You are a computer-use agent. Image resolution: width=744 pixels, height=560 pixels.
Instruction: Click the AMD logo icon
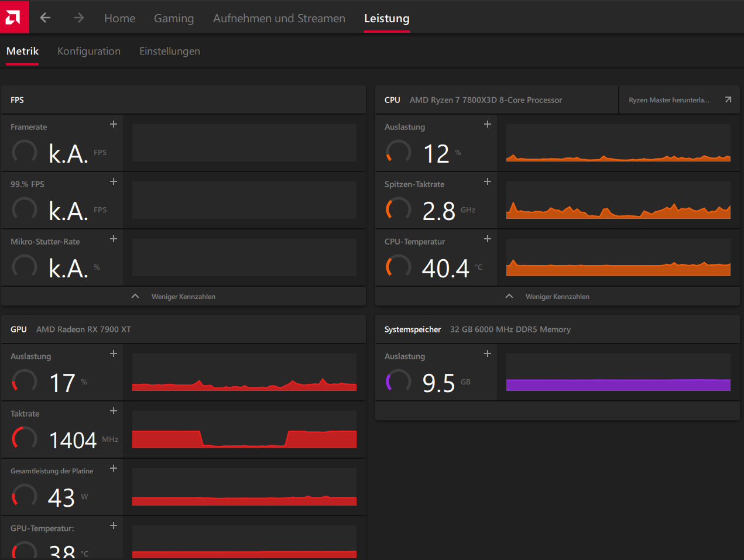(x=14, y=17)
